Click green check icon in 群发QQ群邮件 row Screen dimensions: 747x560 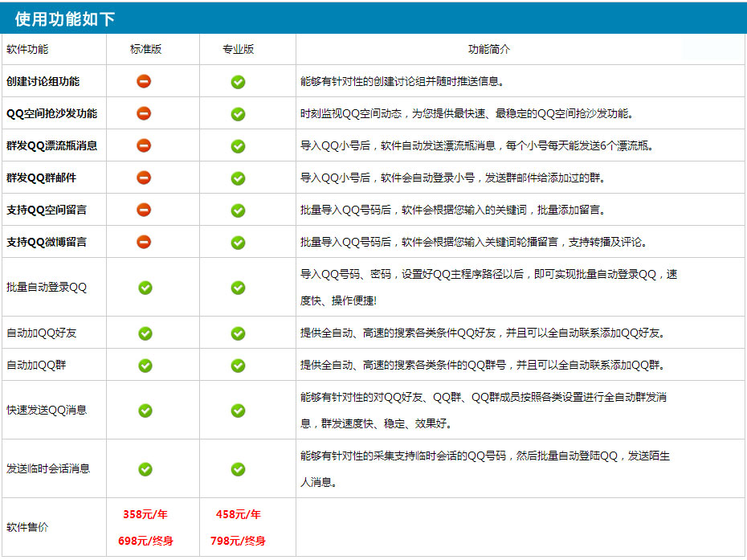point(239,178)
